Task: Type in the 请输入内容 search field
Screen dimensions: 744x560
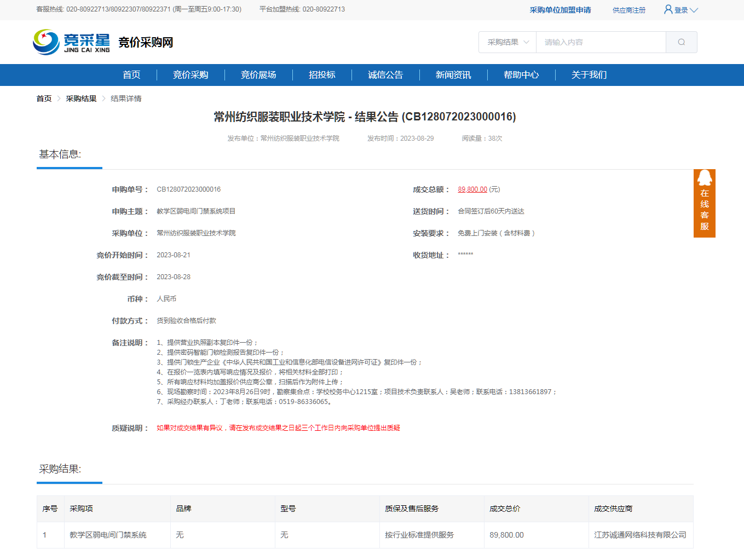Action: coord(601,42)
